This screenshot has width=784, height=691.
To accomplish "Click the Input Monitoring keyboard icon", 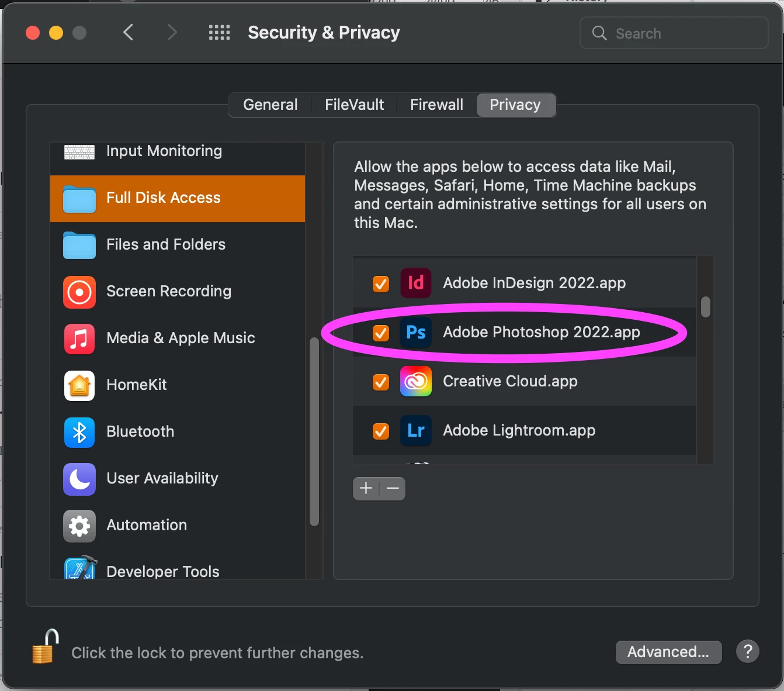I will point(79,153).
